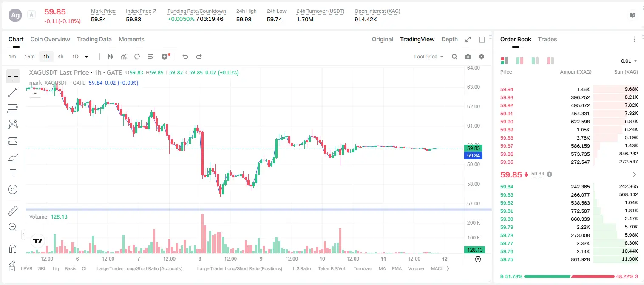Click the 59.94 ask price row
Viewport: 644px width, 285px height.
coord(569,89)
